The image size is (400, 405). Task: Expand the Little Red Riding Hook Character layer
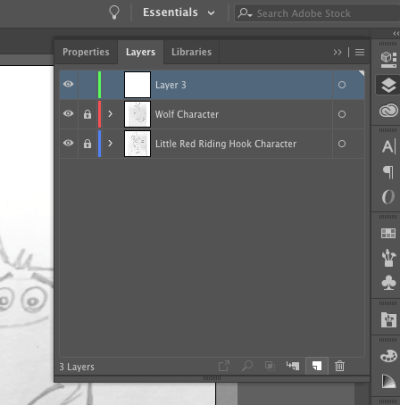click(110, 143)
